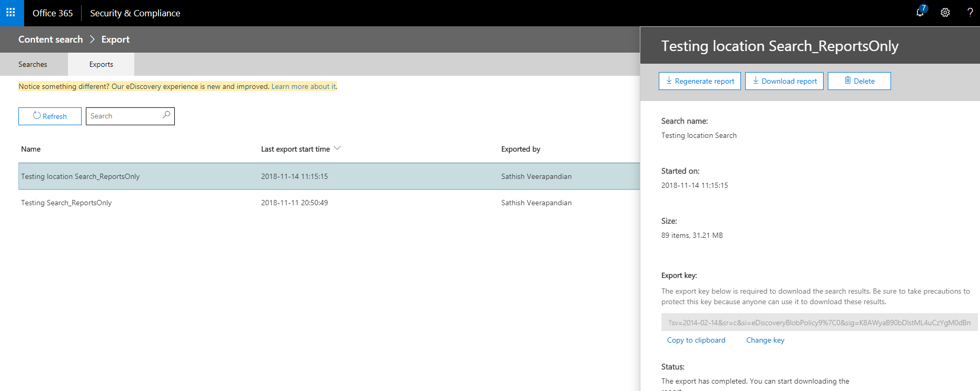980x391 pixels.
Task: Select the Exports tab
Action: tap(101, 64)
